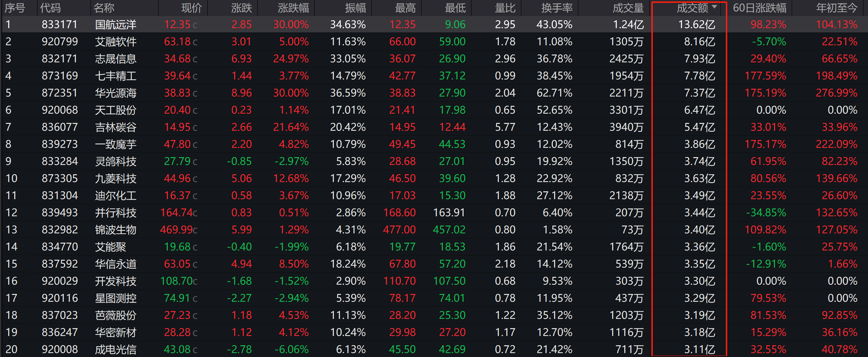
Task: Select stock row 九菱科技
Action: pyautogui.click(x=434, y=178)
